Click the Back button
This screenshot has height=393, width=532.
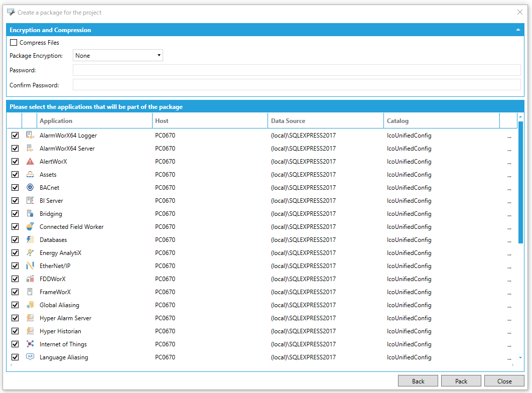pos(418,381)
